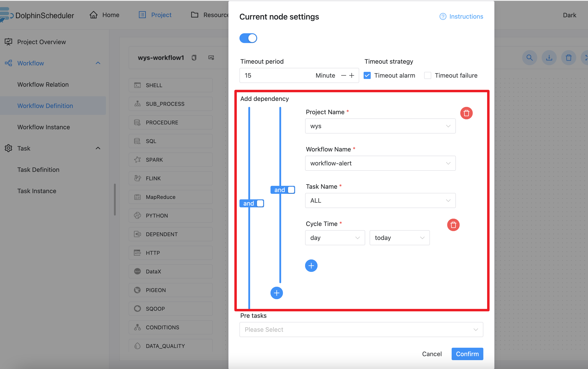Image resolution: width=588 pixels, height=369 pixels.
Task: Toggle the node settings enable switch
Action: pyautogui.click(x=248, y=38)
